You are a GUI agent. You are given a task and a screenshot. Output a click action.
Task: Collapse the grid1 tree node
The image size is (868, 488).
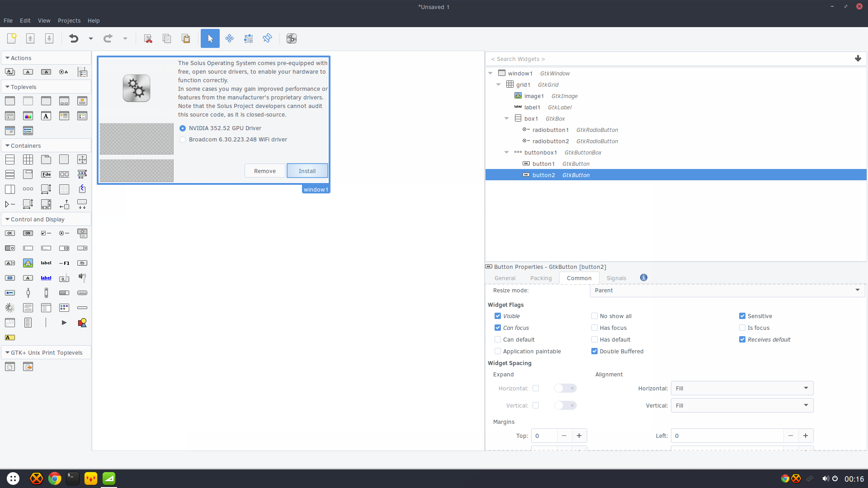[x=499, y=84]
